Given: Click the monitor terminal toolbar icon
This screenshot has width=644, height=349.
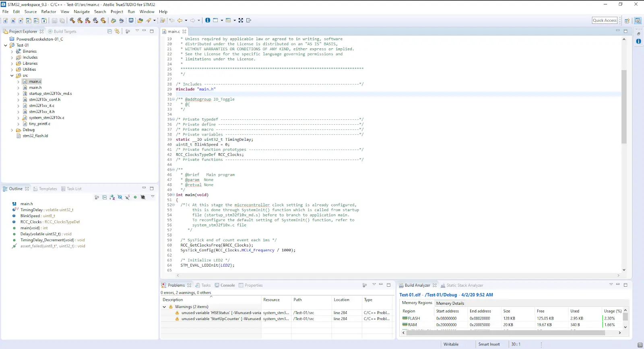Looking at the screenshot, I should tap(131, 21).
